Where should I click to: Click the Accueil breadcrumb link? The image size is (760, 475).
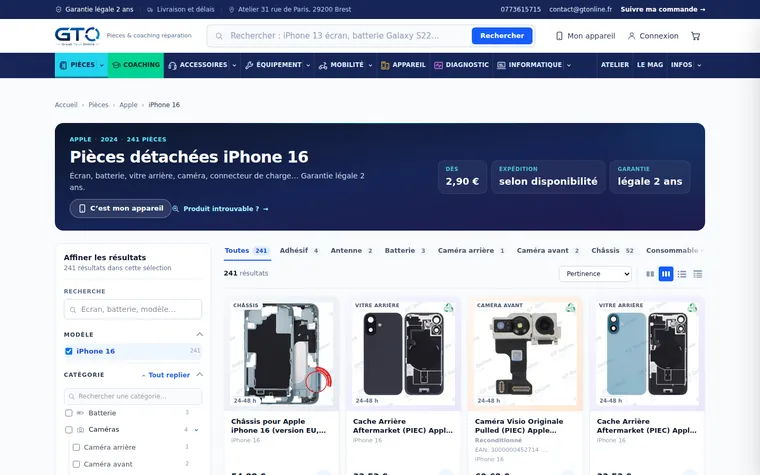coord(66,105)
